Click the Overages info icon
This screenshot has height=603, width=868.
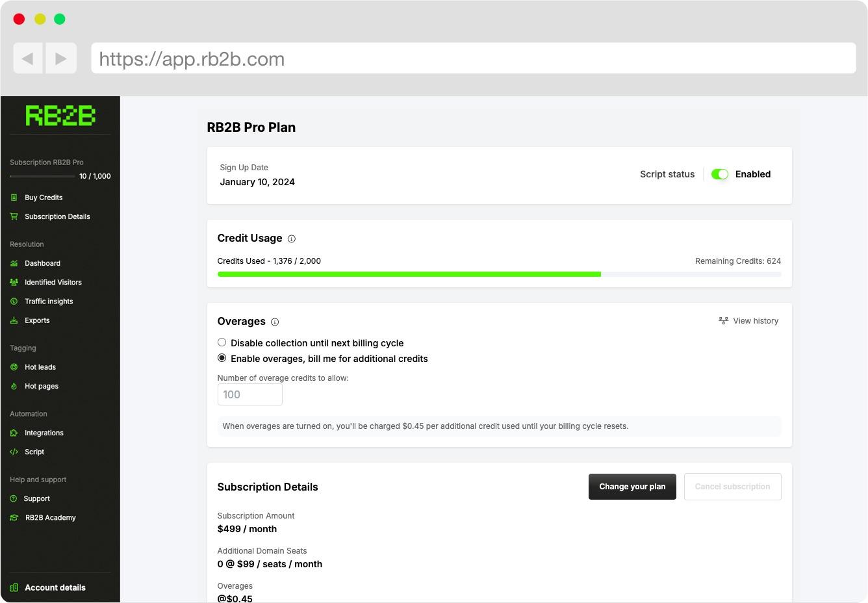275,322
